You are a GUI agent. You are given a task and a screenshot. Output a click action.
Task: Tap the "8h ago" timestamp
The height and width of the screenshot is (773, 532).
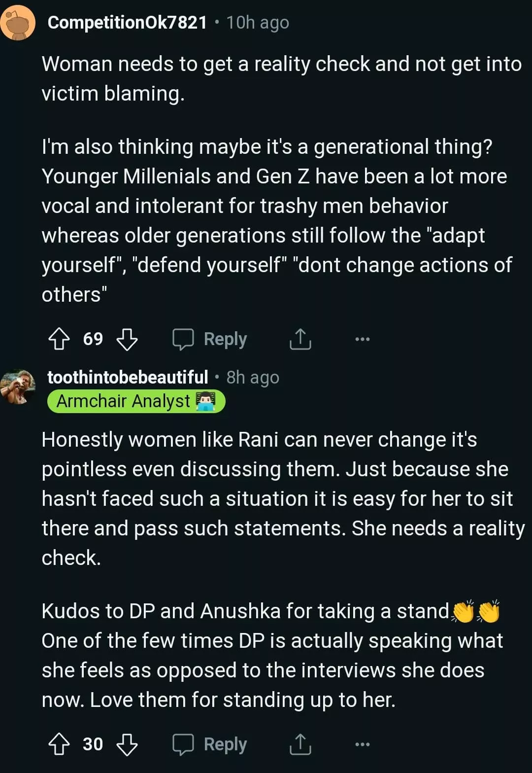point(253,377)
